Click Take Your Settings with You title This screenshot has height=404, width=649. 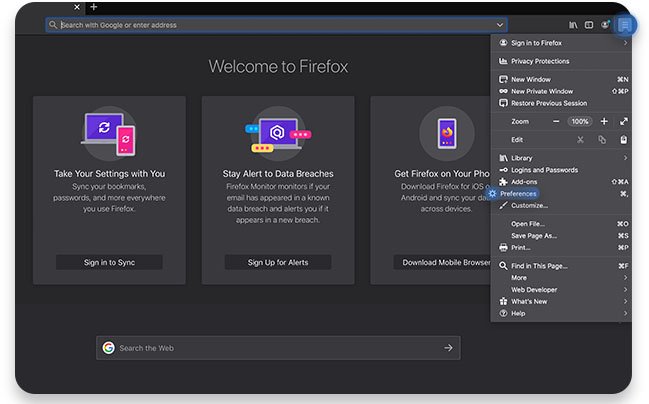pyautogui.click(x=109, y=174)
